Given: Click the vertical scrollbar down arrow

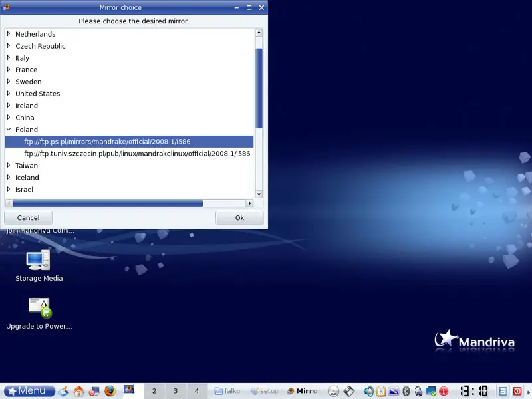Looking at the screenshot, I should pos(259,194).
